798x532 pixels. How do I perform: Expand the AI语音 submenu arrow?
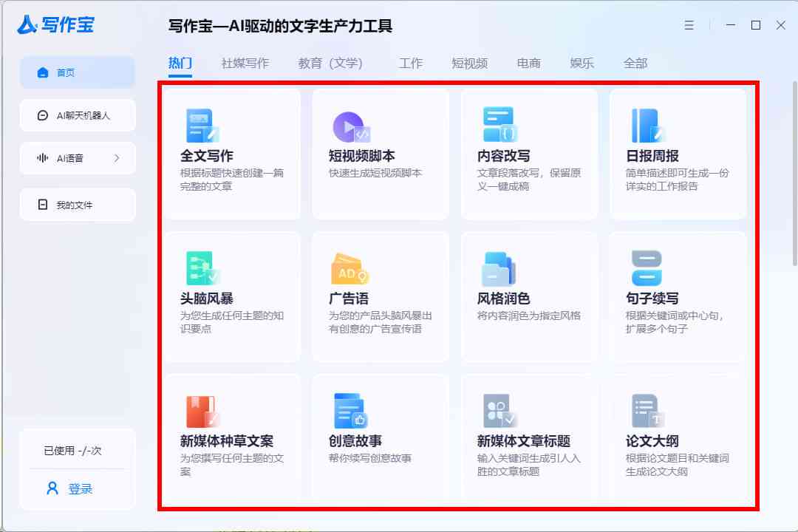pyautogui.click(x=117, y=158)
